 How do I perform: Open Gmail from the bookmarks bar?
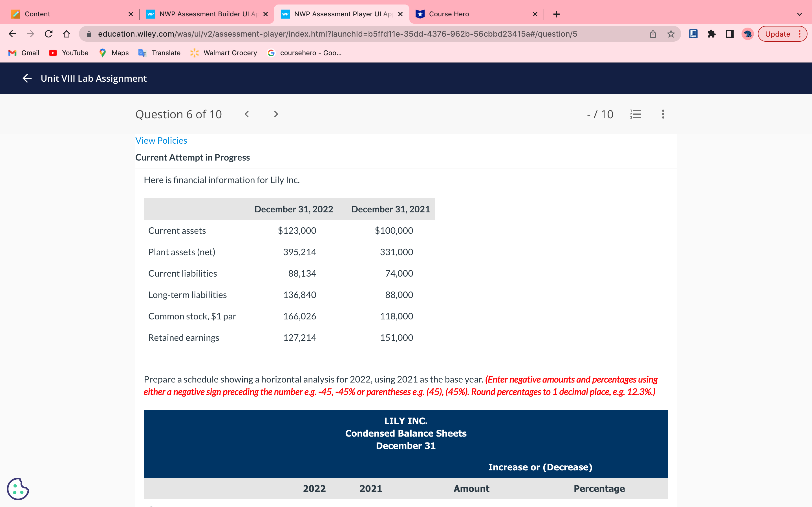(23, 53)
